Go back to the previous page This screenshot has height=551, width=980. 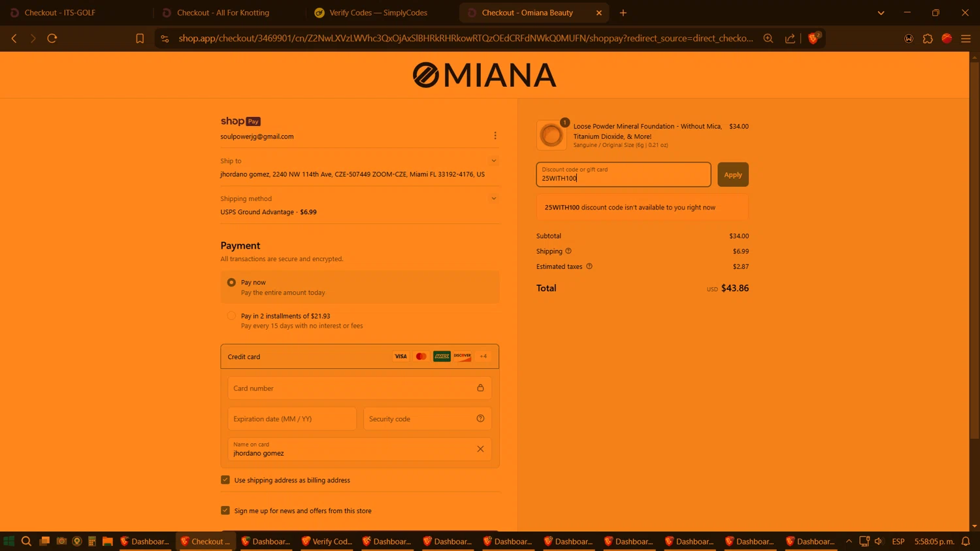(x=14, y=39)
